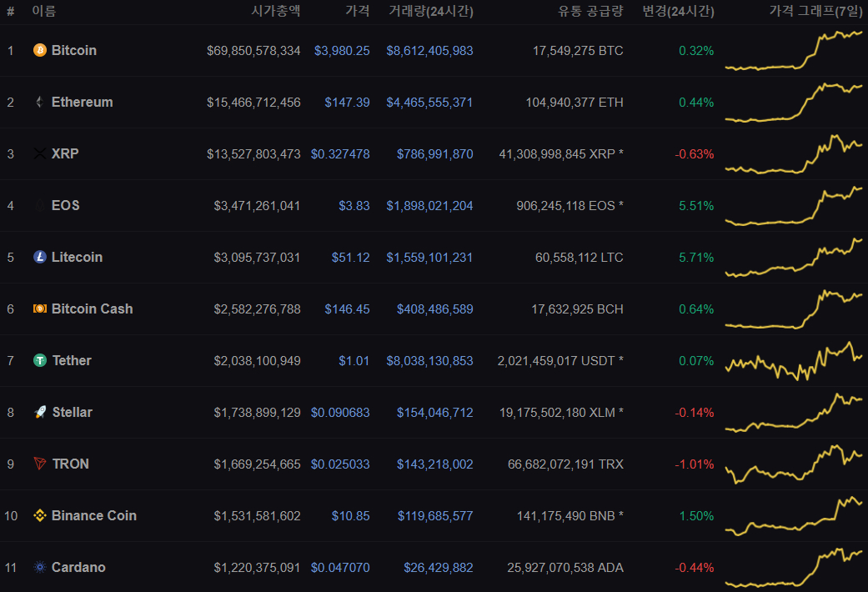The height and width of the screenshot is (592, 868).
Task: Click the red TRON logo icon
Action: (40, 464)
